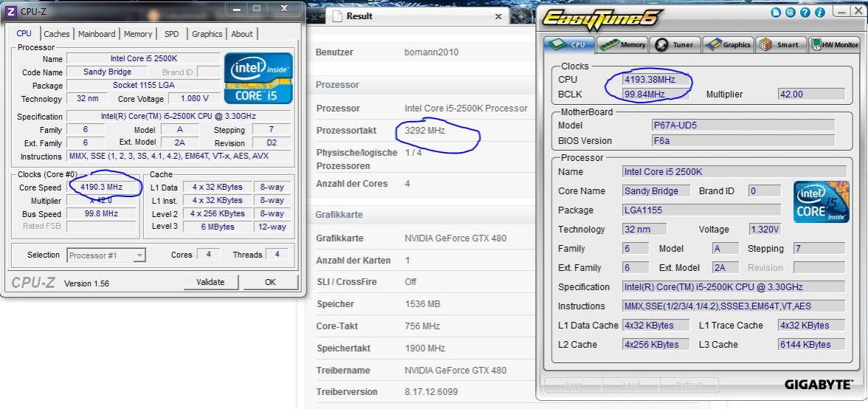This screenshot has width=868, height=409.
Task: Switch to the Graphics tab in CPU-Z
Action: click(207, 34)
